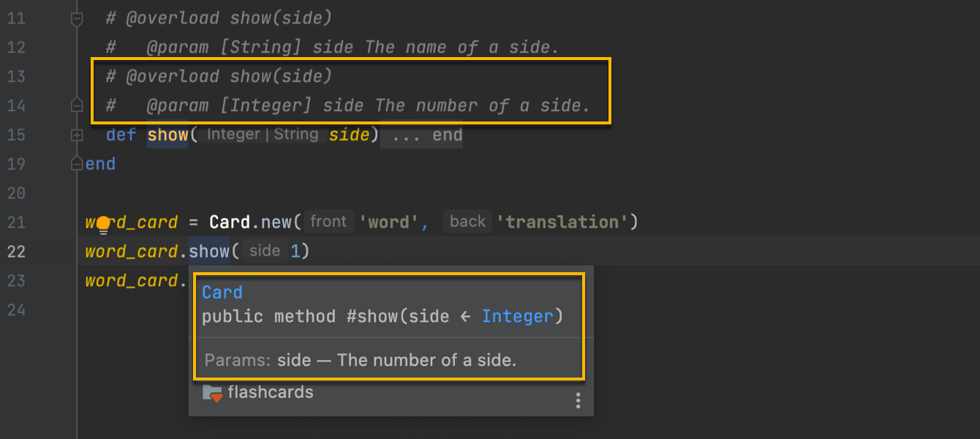This screenshot has width=980, height=439.
Task: Place cursor on the 'translation' string
Action: coord(560,222)
